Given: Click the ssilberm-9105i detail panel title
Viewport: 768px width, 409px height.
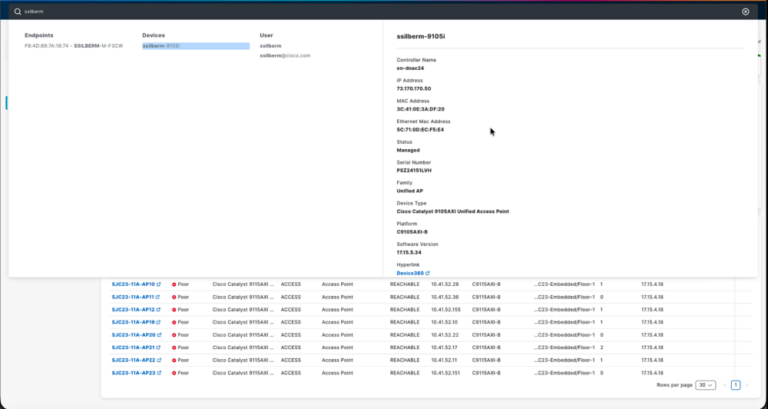Looking at the screenshot, I should (x=421, y=37).
